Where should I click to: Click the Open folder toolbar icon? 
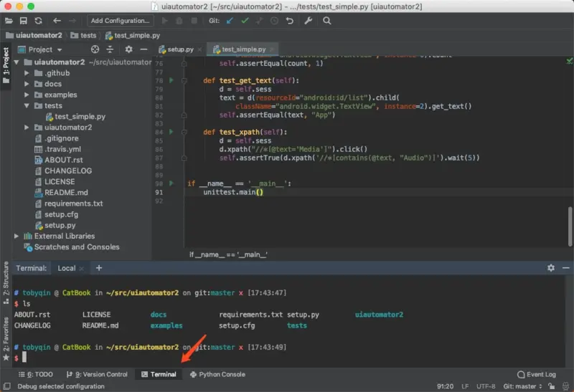click(9, 21)
